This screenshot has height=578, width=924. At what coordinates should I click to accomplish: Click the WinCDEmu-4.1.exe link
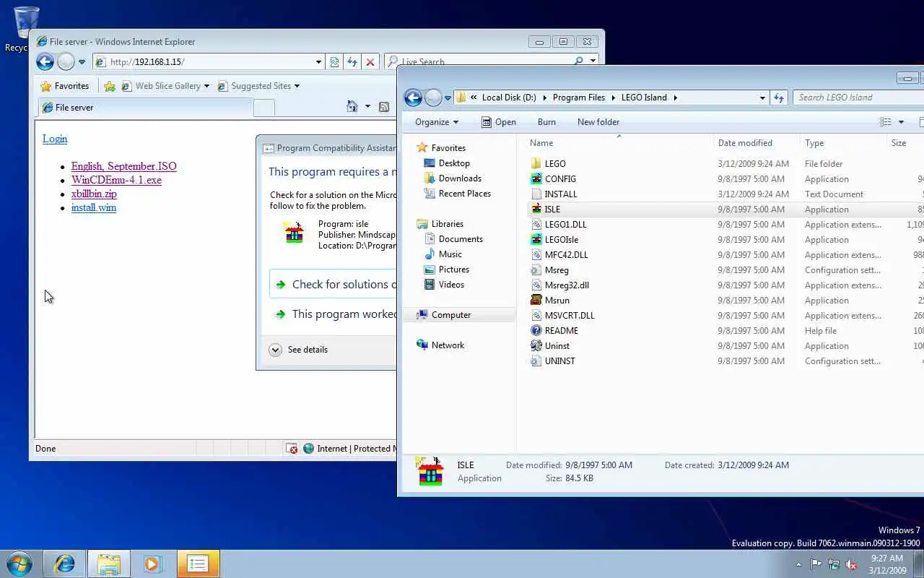point(116,180)
